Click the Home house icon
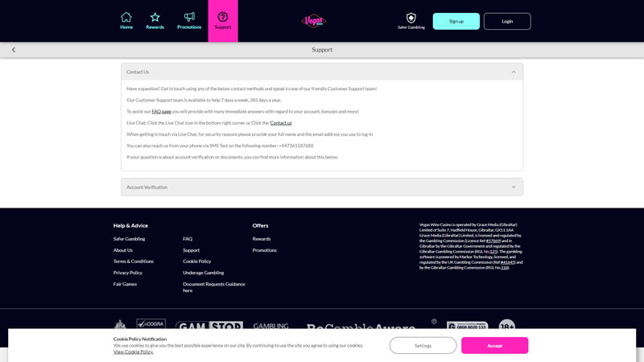Screen dimensions: 644x362 (x=126, y=17)
